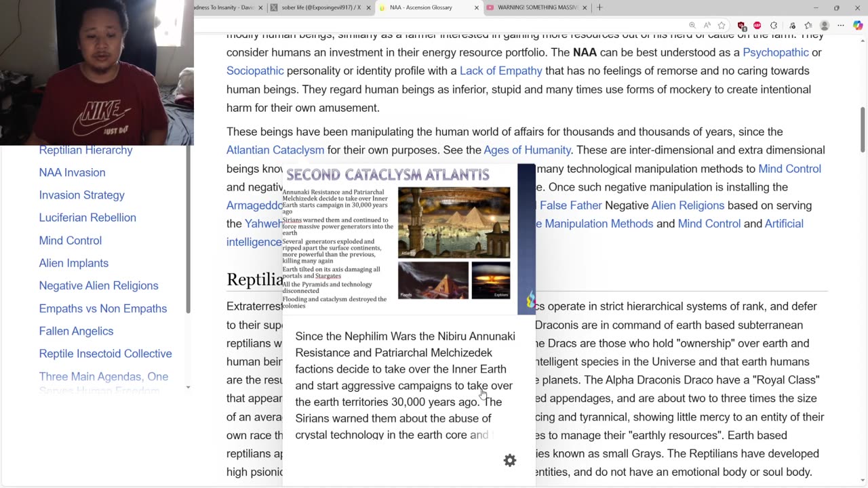
Task: Go to Luciferian Rebellion in sidebar
Action: point(87,218)
